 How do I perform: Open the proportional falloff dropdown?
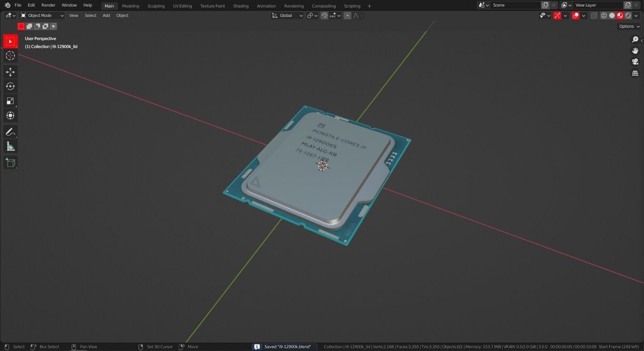point(358,16)
